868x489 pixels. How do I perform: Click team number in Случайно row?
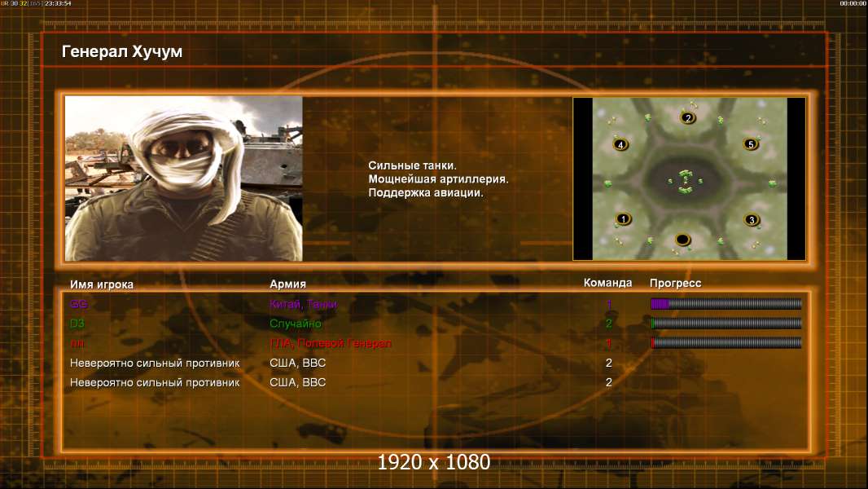pyautogui.click(x=609, y=324)
